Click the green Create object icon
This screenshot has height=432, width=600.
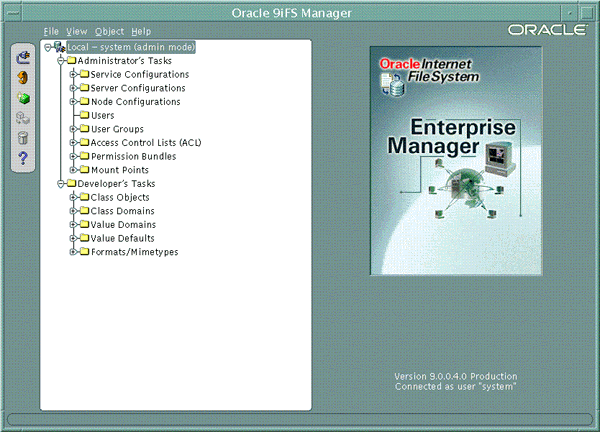pyautogui.click(x=23, y=98)
